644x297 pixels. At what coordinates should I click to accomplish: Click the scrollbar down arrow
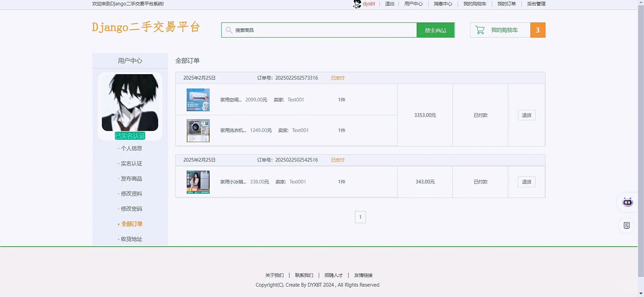click(641, 294)
